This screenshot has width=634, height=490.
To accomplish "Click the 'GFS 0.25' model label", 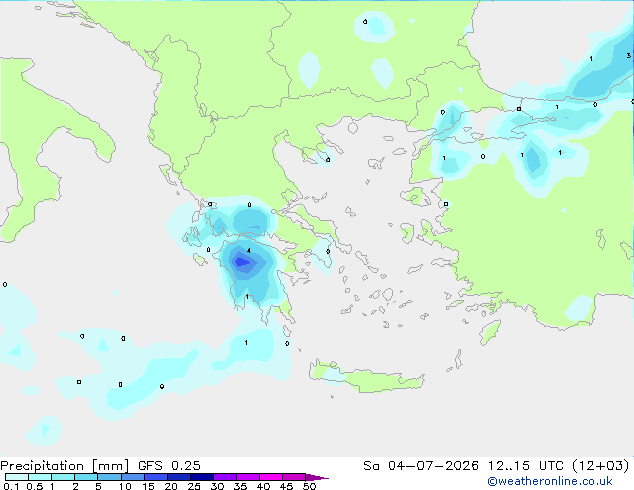I will click(x=169, y=466).
